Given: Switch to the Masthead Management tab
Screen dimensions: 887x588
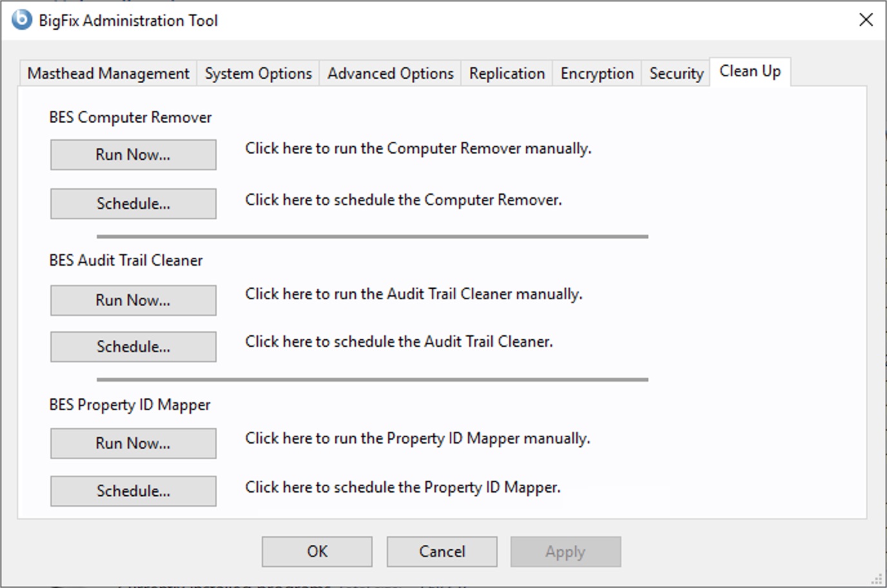Looking at the screenshot, I should point(108,73).
